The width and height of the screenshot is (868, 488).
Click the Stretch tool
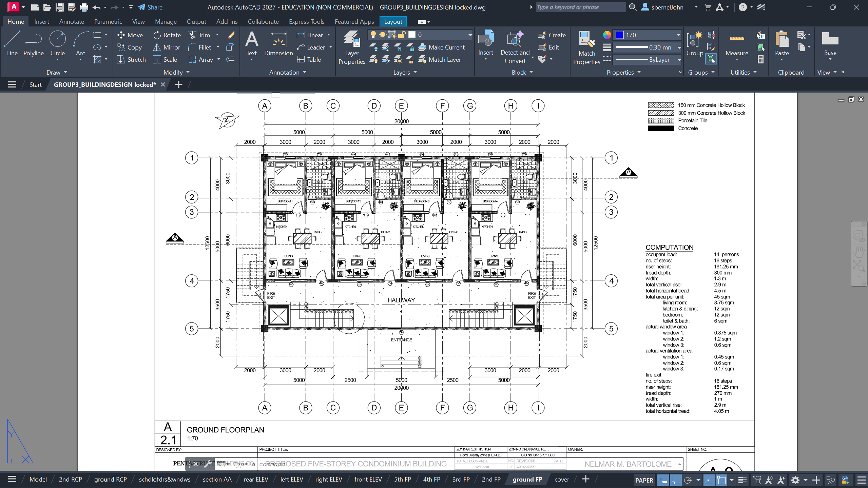(131, 59)
